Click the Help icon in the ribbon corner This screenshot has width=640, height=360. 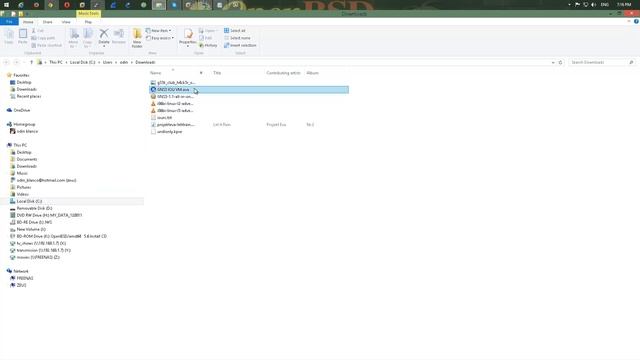coord(636,22)
